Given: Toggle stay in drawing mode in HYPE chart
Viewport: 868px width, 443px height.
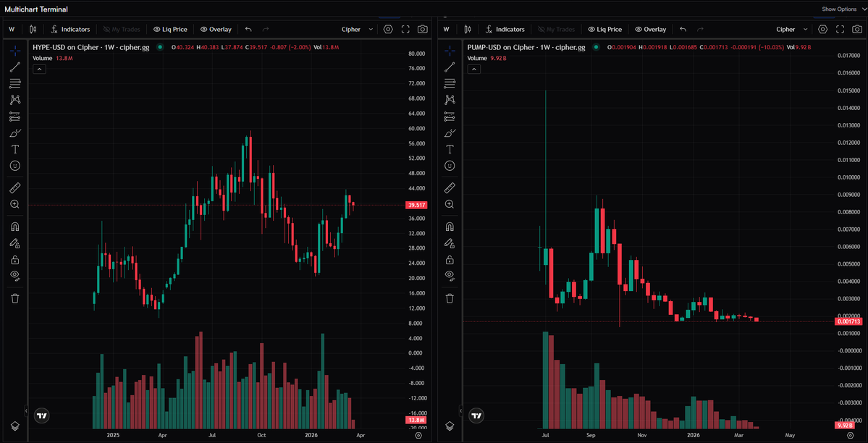Looking at the screenshot, I should click(x=15, y=243).
